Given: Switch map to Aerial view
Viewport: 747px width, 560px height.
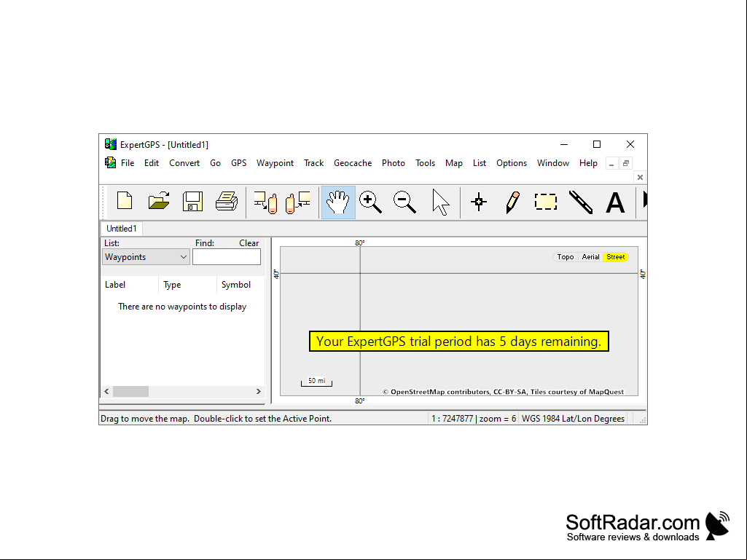Looking at the screenshot, I should click(591, 256).
